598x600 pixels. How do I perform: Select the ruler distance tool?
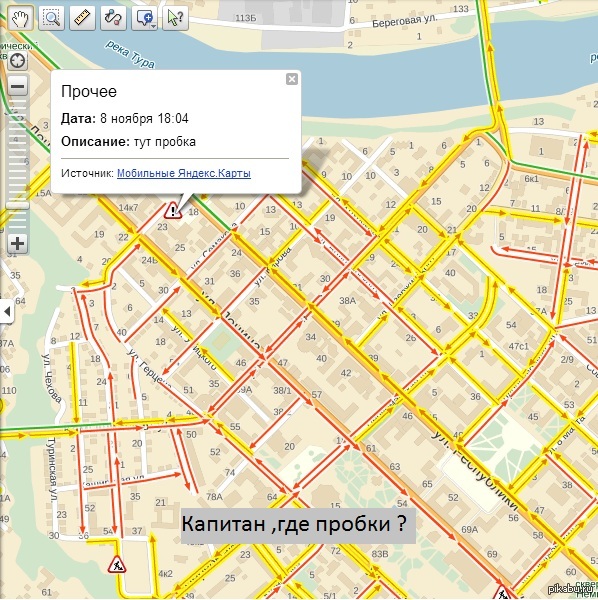coord(82,18)
